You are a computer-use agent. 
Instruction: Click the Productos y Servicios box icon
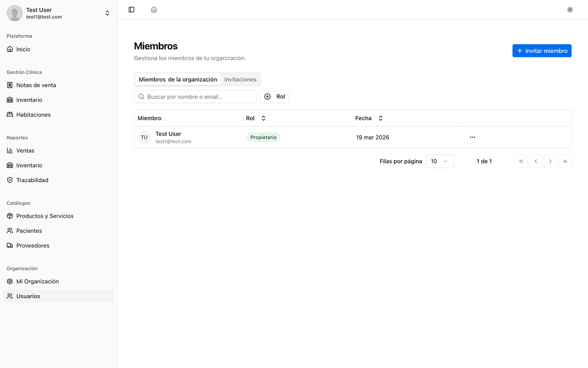(9, 216)
